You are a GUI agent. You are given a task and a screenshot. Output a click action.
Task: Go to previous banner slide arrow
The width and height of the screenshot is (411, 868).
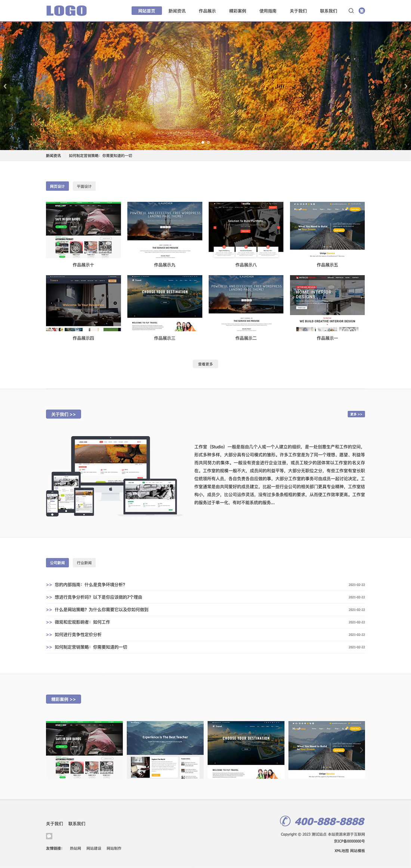5,86
